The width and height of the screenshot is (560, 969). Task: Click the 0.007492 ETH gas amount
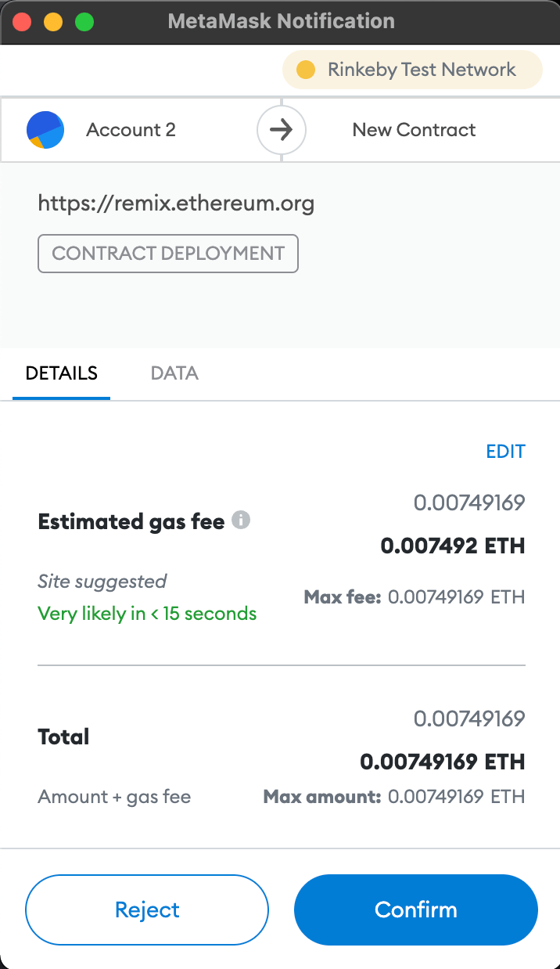coord(452,546)
